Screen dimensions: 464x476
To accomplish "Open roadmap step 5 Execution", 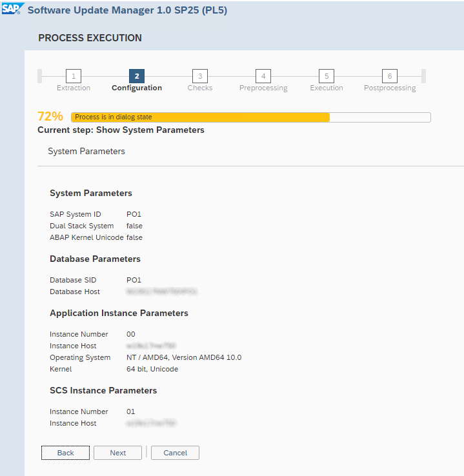I will (x=327, y=76).
